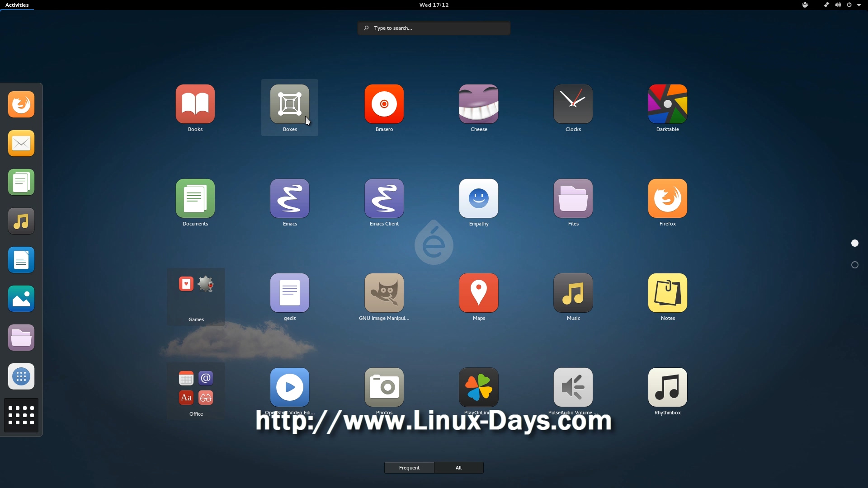
Task: Toggle Show Applications grid button
Action: [21, 416]
